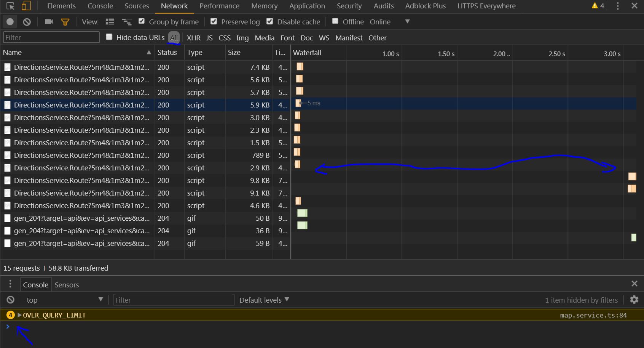
Task: Switch to the Performance tab
Action: (219, 6)
